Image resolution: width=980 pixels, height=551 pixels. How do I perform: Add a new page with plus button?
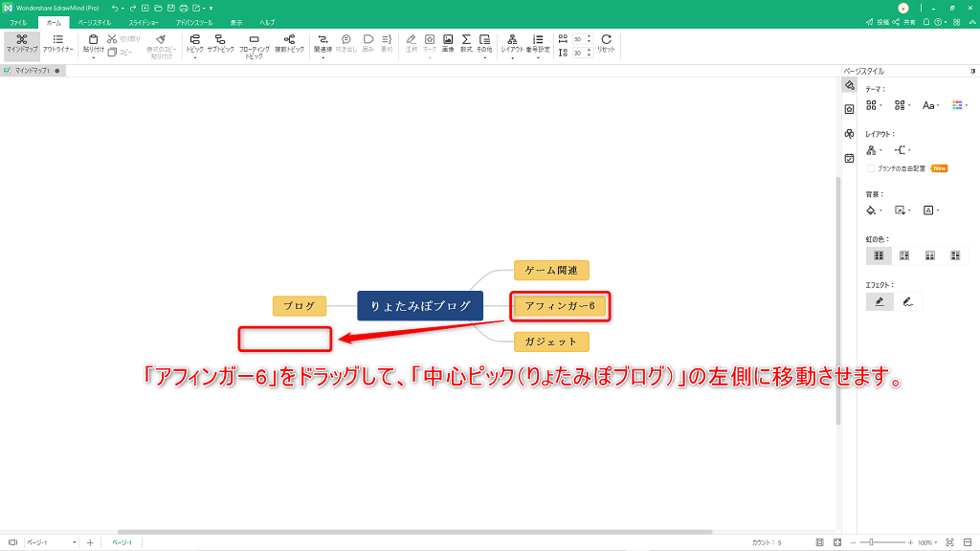90,542
